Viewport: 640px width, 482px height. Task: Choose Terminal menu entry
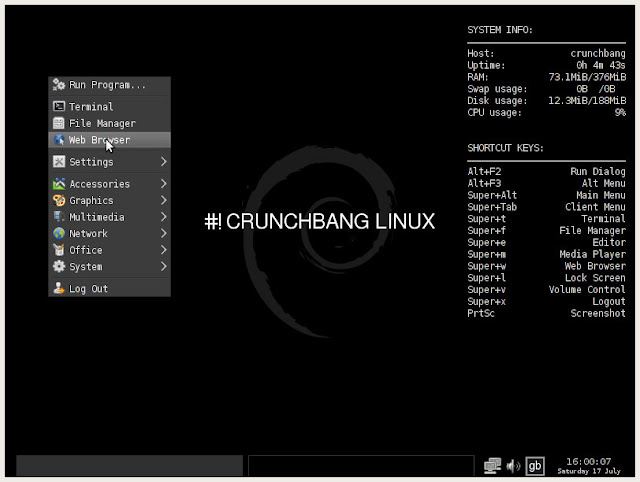(109, 107)
